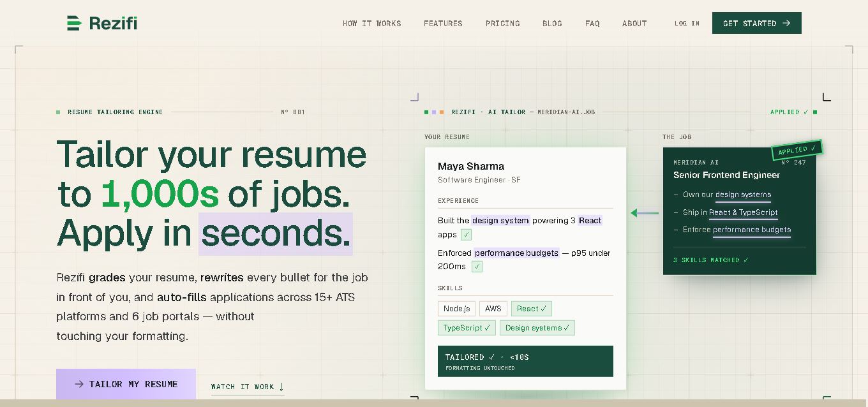Click the purple Tailor My Resume button

[x=126, y=384]
